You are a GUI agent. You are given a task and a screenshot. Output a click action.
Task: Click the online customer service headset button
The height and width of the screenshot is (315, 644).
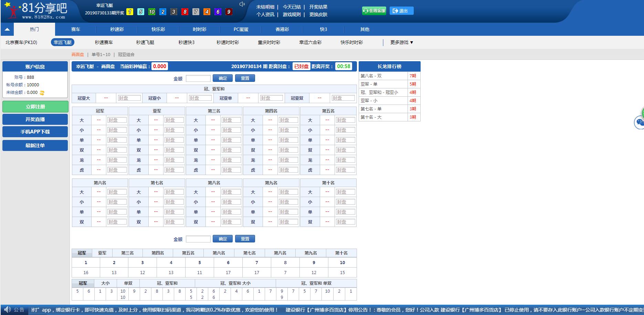click(374, 11)
